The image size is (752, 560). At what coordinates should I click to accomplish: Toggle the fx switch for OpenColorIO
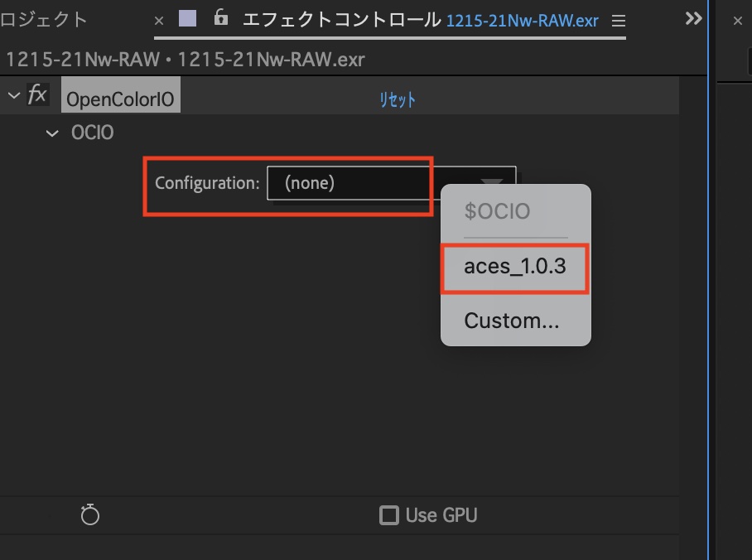pyautogui.click(x=37, y=95)
